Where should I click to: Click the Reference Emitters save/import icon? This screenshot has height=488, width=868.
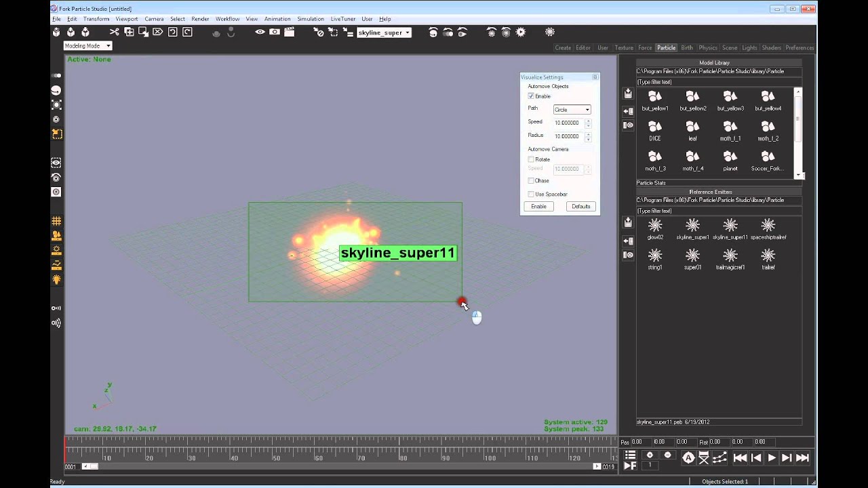pyautogui.click(x=628, y=223)
